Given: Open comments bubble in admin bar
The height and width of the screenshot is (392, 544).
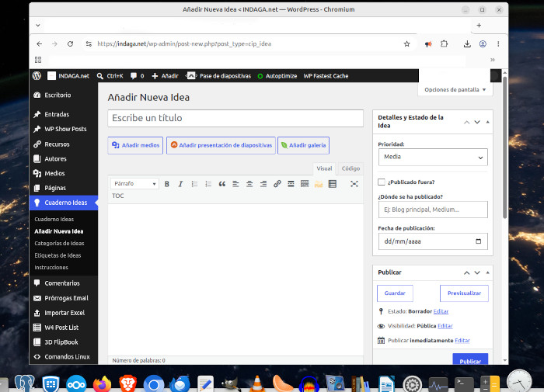Looking at the screenshot, I should (137, 76).
